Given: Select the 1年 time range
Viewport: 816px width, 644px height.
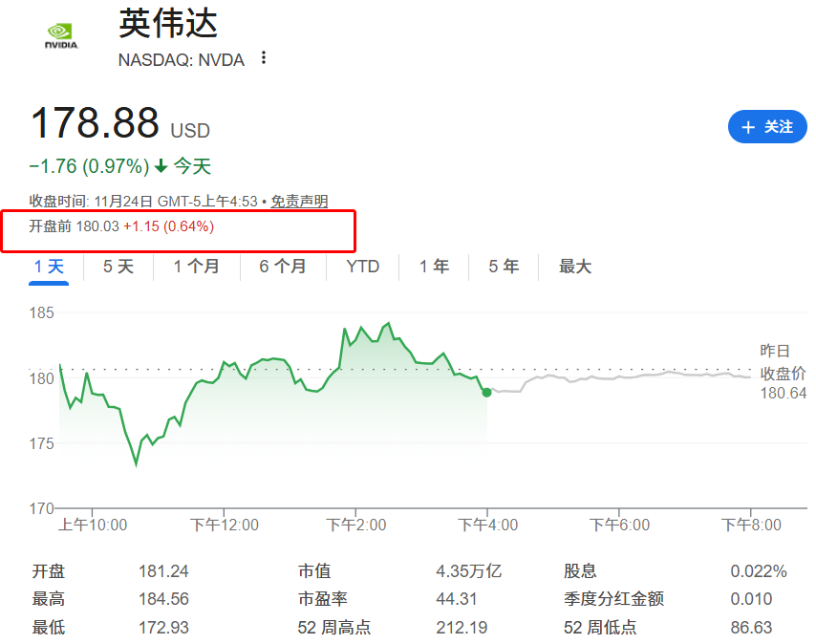Looking at the screenshot, I should pyautogui.click(x=434, y=268).
